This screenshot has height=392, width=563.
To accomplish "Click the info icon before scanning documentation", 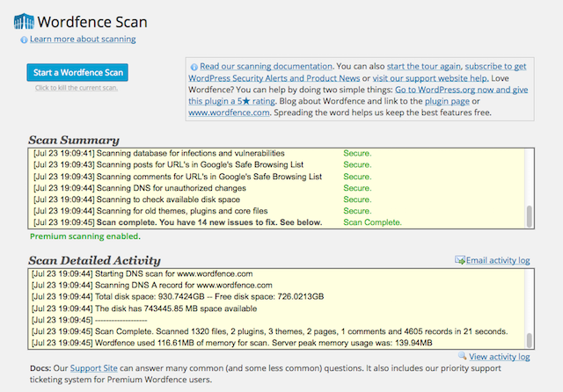I will coord(194,67).
